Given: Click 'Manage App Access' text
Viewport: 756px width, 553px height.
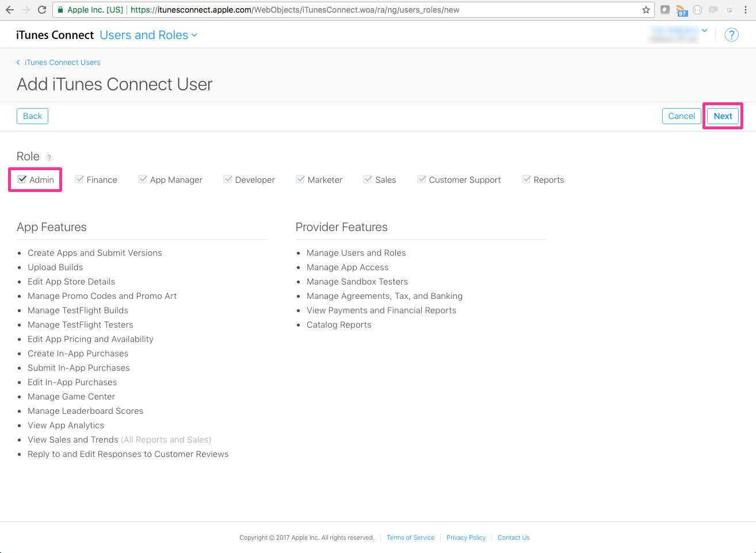Looking at the screenshot, I should 348,267.
